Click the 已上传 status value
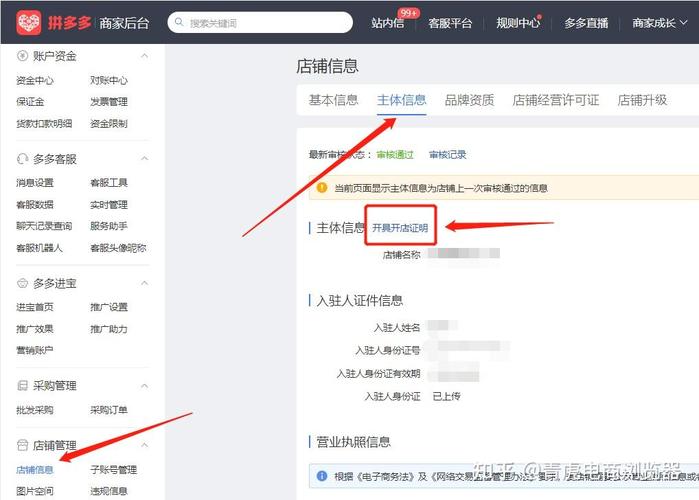The height and width of the screenshot is (500, 699). tap(447, 396)
